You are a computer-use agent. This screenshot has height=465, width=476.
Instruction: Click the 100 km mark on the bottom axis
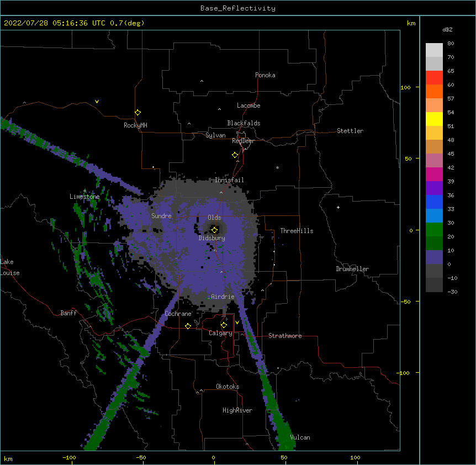tap(355, 458)
